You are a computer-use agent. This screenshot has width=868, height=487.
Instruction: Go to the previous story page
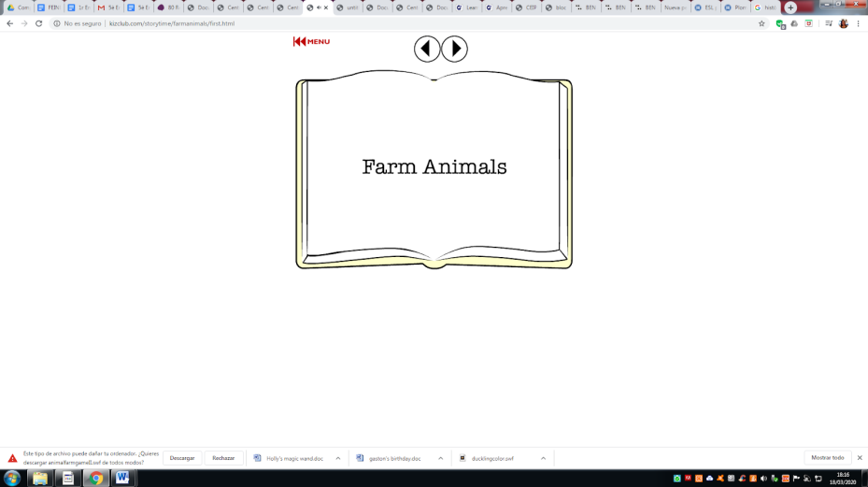427,49
